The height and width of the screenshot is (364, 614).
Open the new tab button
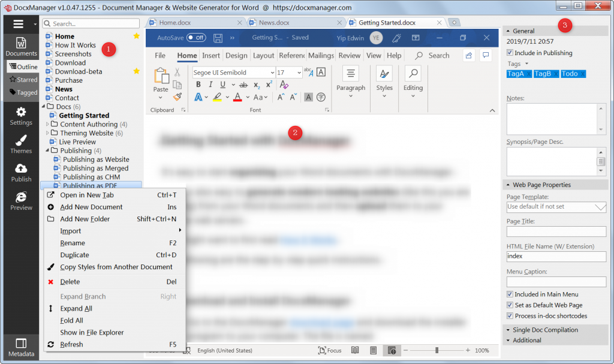[x=455, y=23]
